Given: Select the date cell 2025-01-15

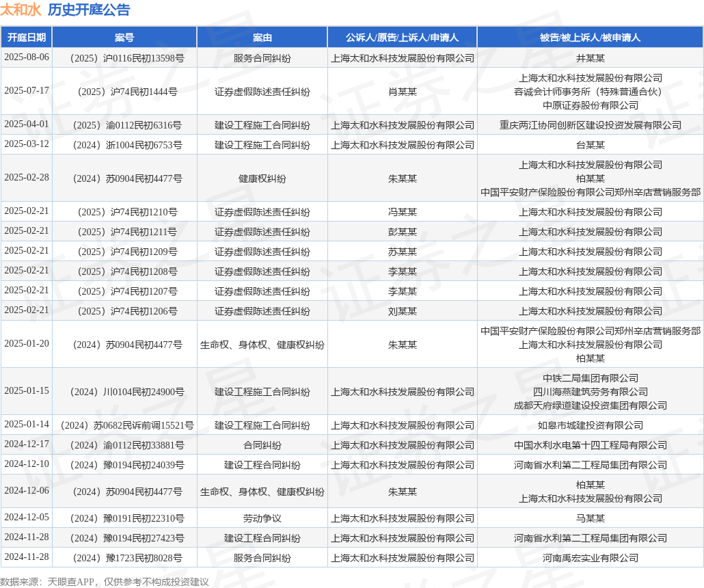Looking at the screenshot, I should click(x=27, y=391).
